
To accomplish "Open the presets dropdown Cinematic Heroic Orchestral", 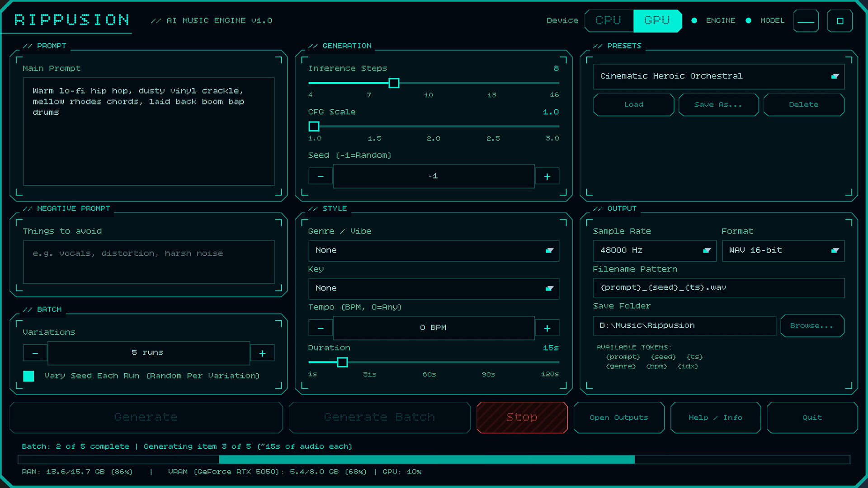I will coord(719,76).
